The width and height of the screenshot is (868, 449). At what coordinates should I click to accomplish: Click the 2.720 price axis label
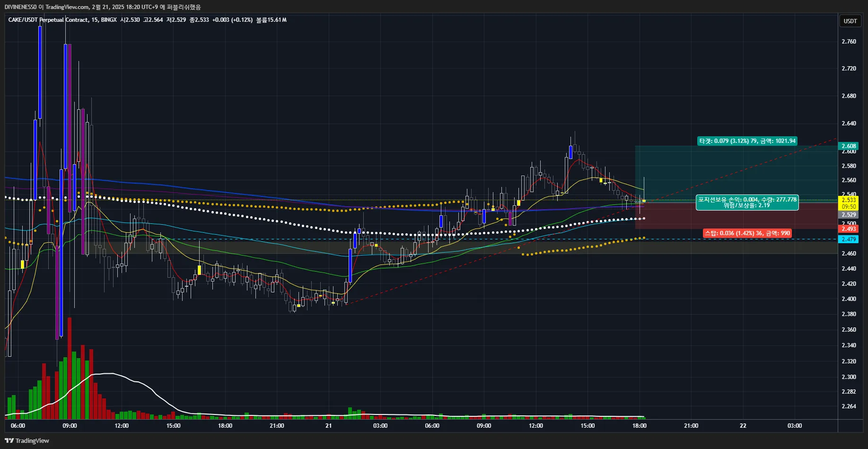tap(849, 69)
